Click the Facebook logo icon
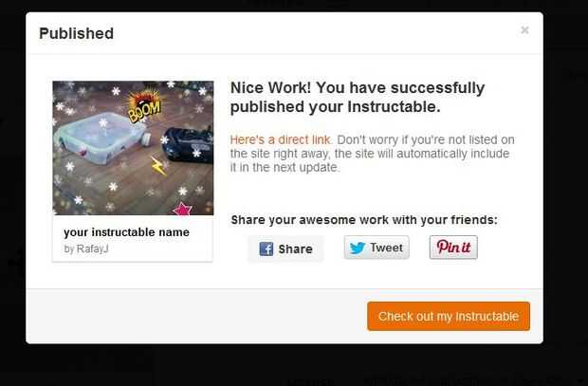 [266, 248]
